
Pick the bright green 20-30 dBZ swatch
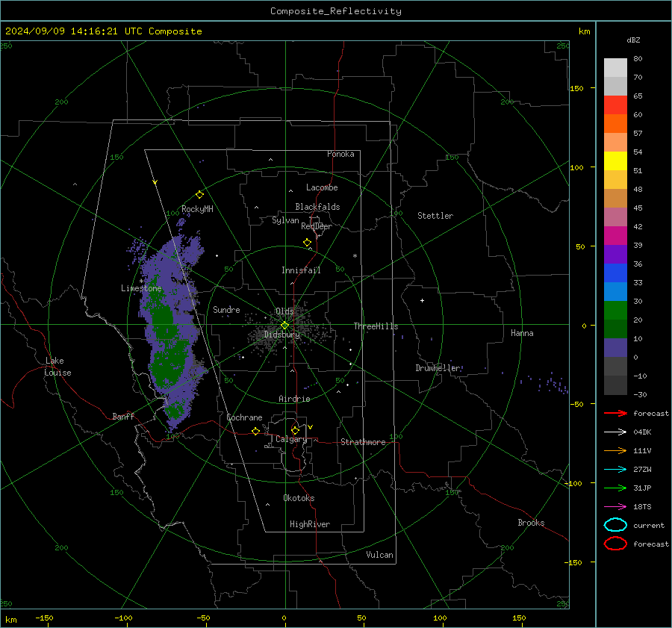tap(615, 311)
